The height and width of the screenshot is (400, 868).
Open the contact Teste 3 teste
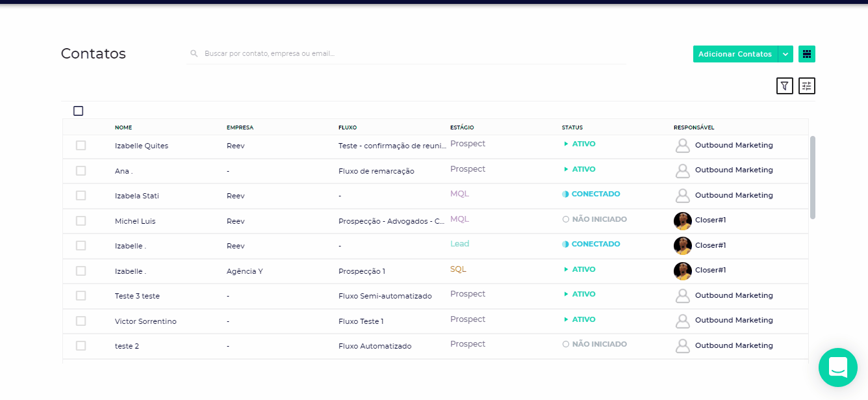[137, 296]
